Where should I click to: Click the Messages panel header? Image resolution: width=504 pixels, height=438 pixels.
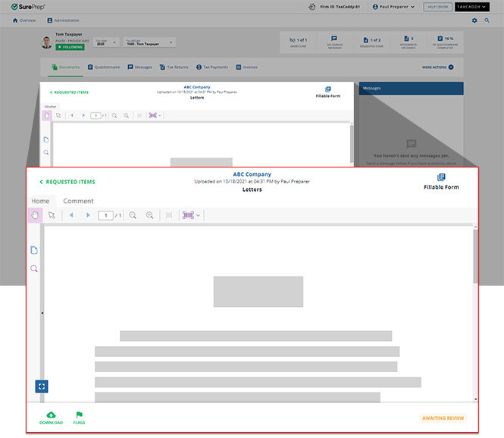411,88
